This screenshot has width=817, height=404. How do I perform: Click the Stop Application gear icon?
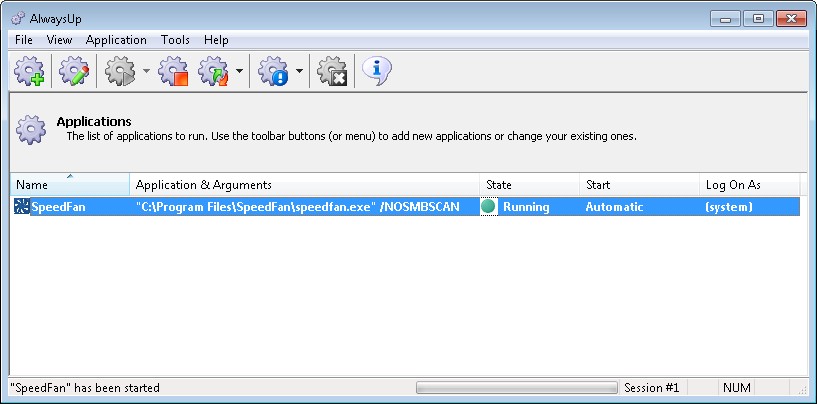(173, 71)
